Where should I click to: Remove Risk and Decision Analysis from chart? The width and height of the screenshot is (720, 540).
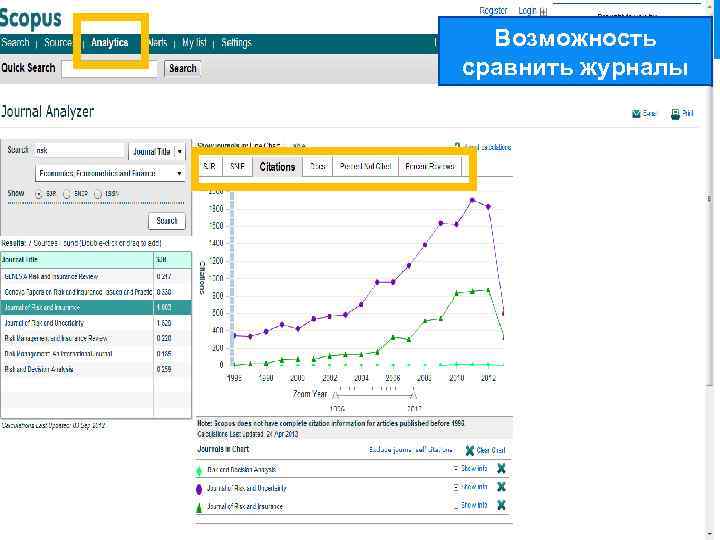[x=501, y=468]
